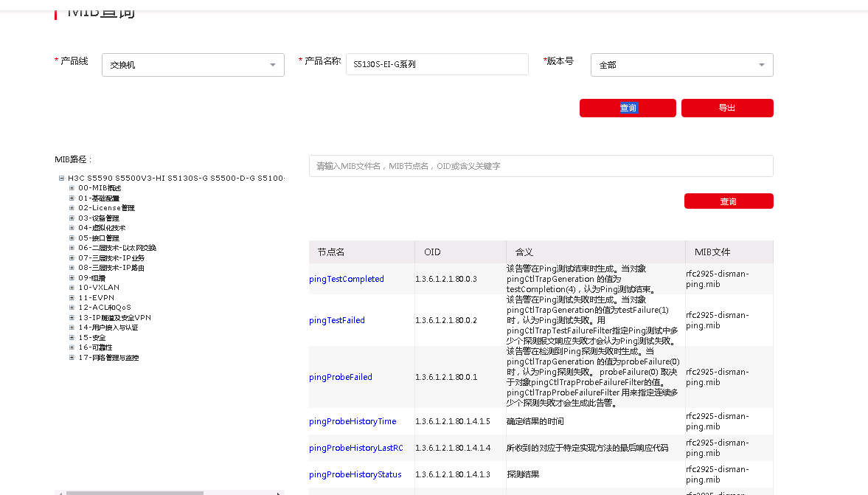Expand the 11-EVPN tree node
Viewport: 868px width, 495px height.
click(72, 298)
